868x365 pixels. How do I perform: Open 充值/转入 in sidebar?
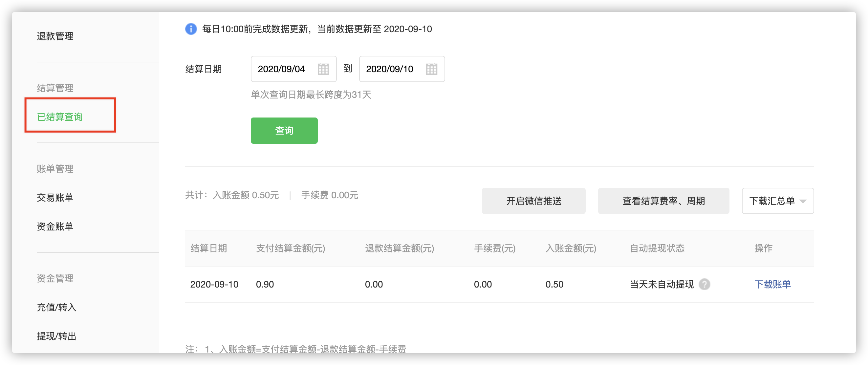coord(56,307)
